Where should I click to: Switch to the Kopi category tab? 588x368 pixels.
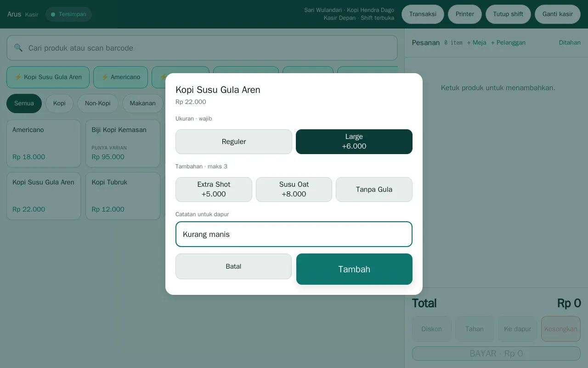coord(59,103)
